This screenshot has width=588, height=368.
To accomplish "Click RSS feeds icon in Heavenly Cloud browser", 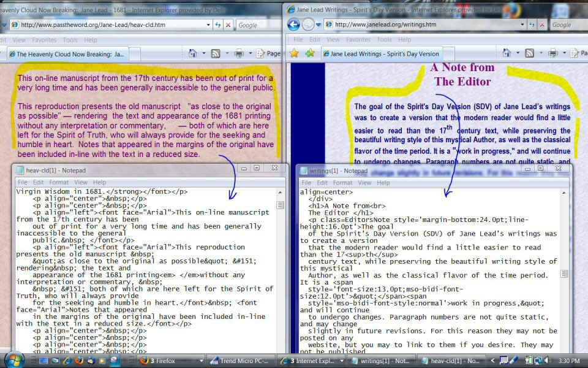I will coord(216,54).
